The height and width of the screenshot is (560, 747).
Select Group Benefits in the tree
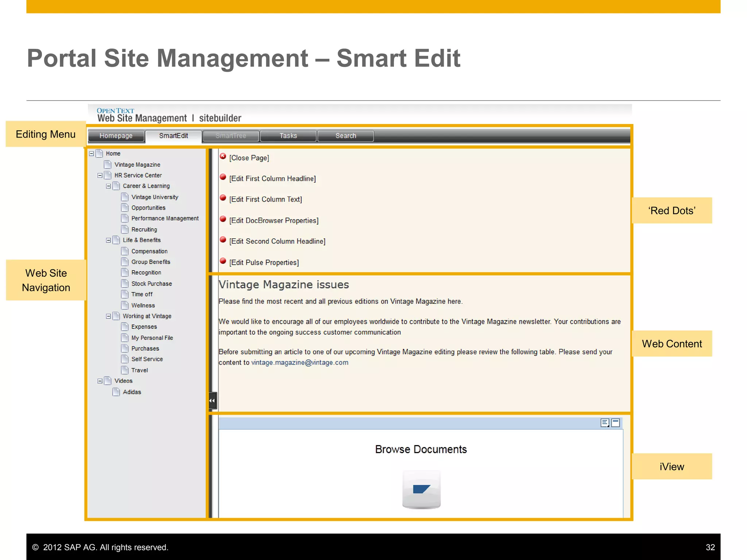click(151, 262)
